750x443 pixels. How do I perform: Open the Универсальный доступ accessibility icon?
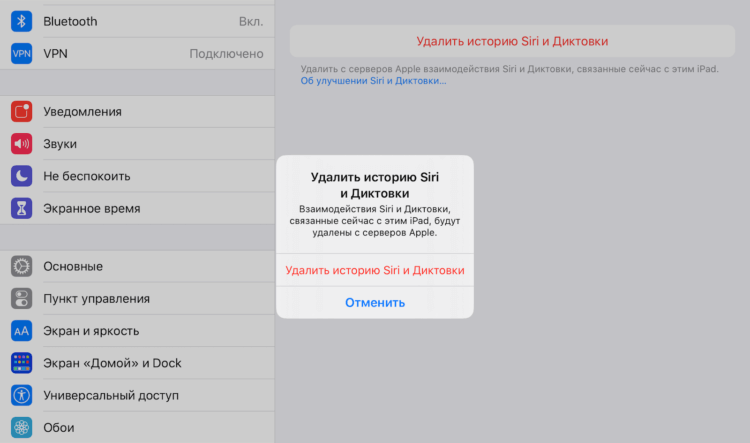pos(22,395)
